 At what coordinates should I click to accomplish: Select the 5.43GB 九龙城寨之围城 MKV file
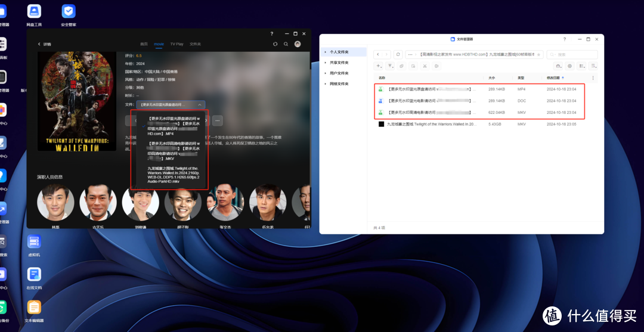(485, 124)
